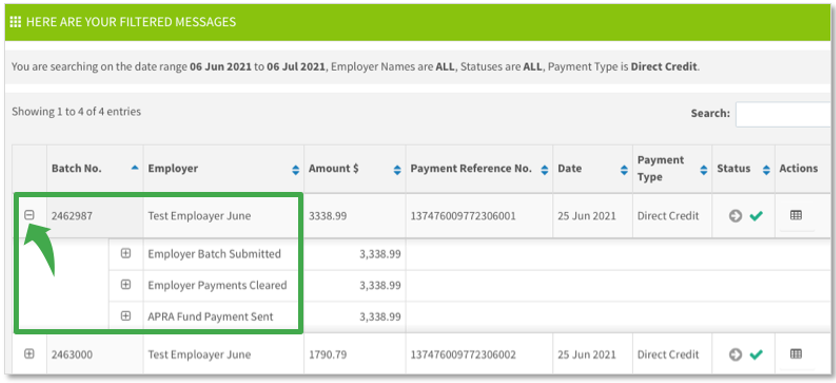The width and height of the screenshot is (836, 383).
Task: Click reference 137476009772306001
Action: pos(462,216)
